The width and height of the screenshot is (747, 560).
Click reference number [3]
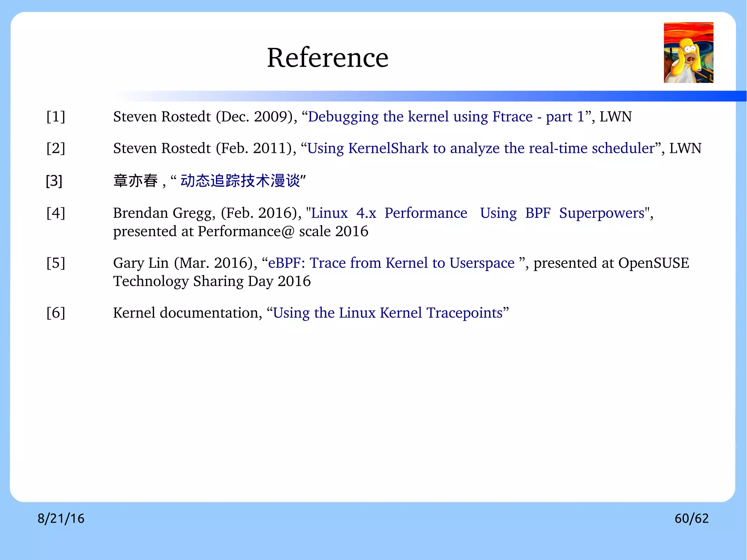click(x=54, y=181)
